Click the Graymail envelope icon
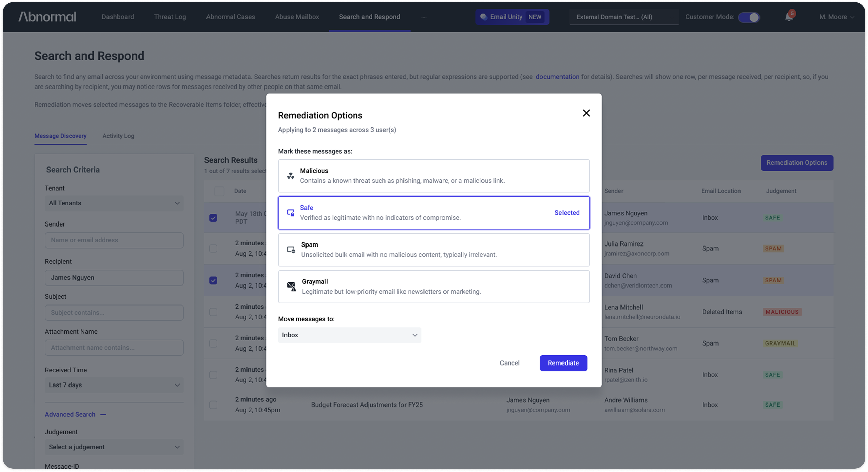This screenshot has width=868, height=472. pos(291,287)
